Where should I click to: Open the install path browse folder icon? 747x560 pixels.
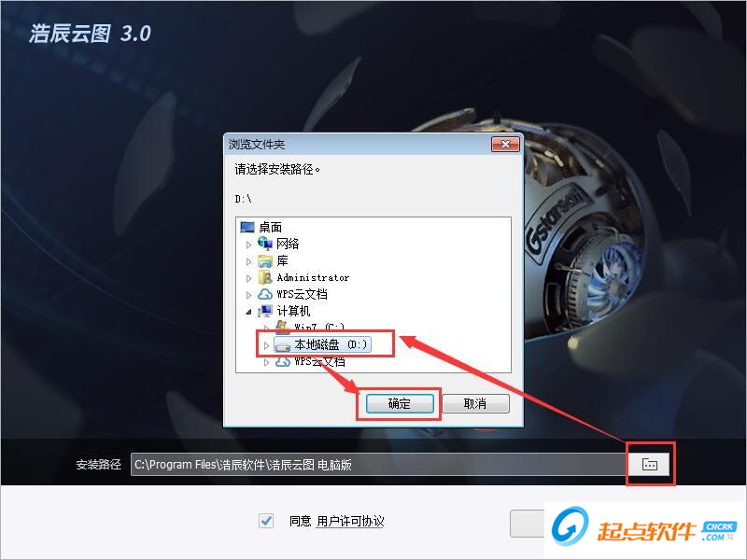[x=650, y=464]
